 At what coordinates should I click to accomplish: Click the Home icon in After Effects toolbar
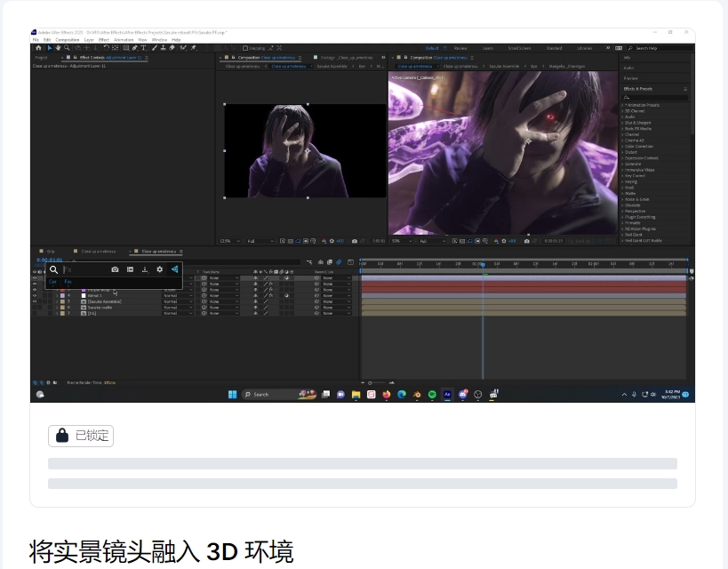click(38, 48)
